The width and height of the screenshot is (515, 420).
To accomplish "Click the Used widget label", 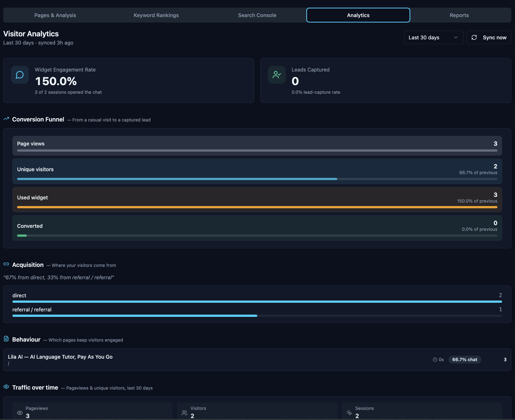I will pyautogui.click(x=32, y=197).
